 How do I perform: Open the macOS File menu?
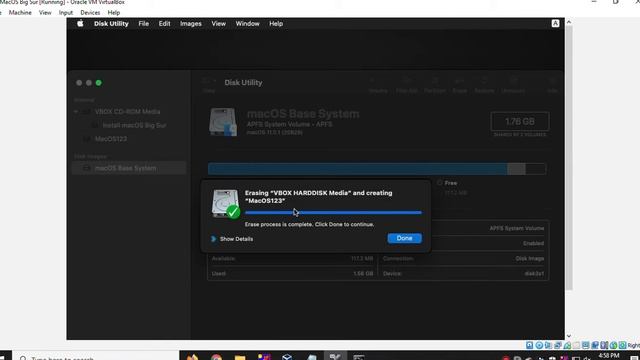pyautogui.click(x=144, y=24)
